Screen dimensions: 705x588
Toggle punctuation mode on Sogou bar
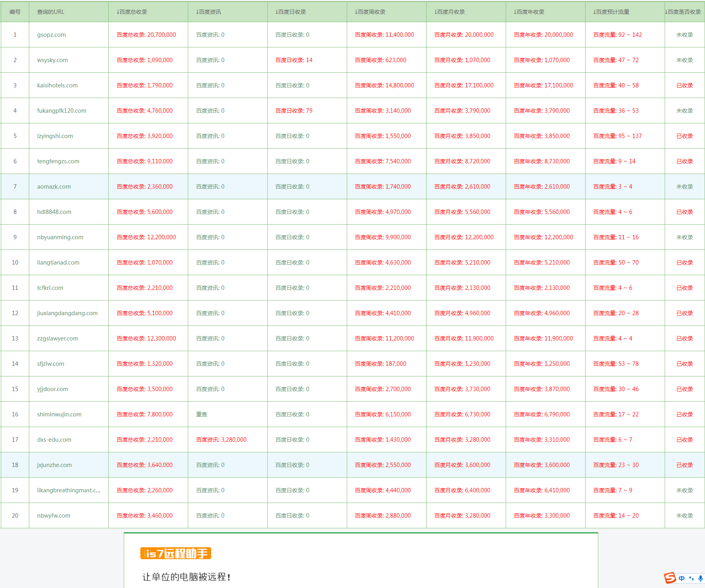[x=691, y=578]
